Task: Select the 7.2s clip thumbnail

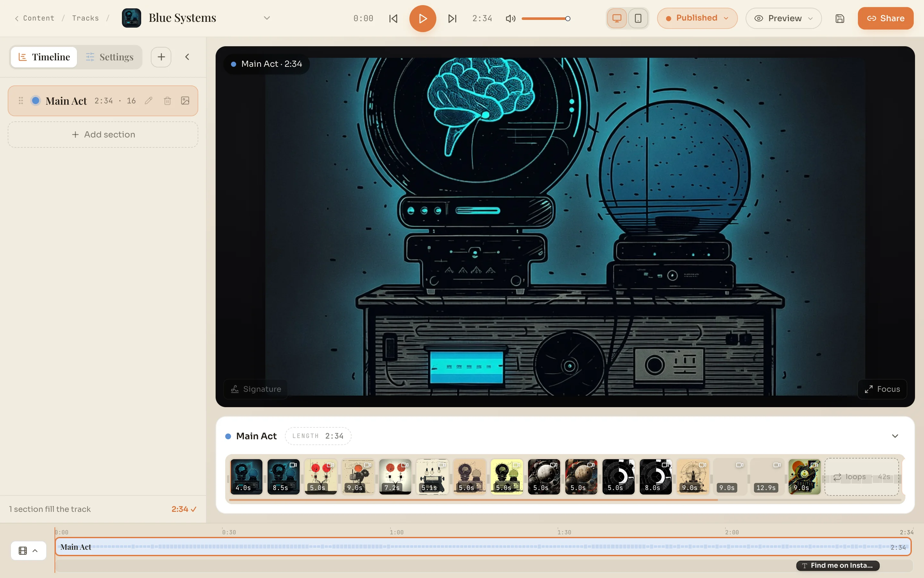Action: (395, 477)
